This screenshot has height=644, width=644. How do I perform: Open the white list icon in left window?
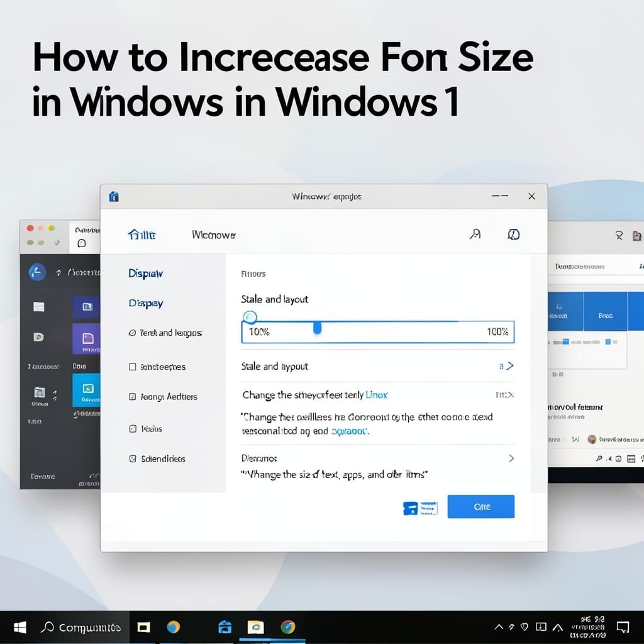pyautogui.click(x=38, y=306)
